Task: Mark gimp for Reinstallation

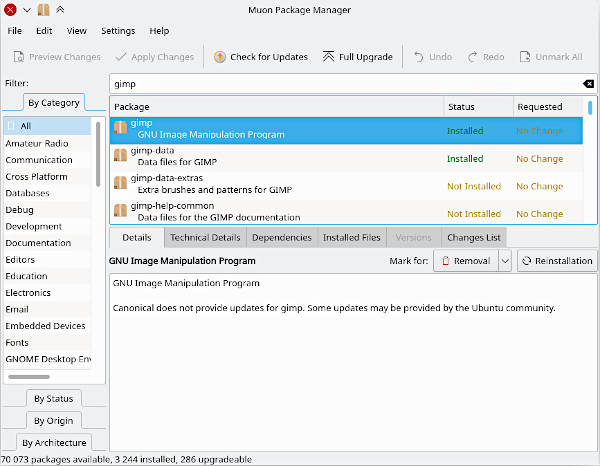Action: point(557,261)
